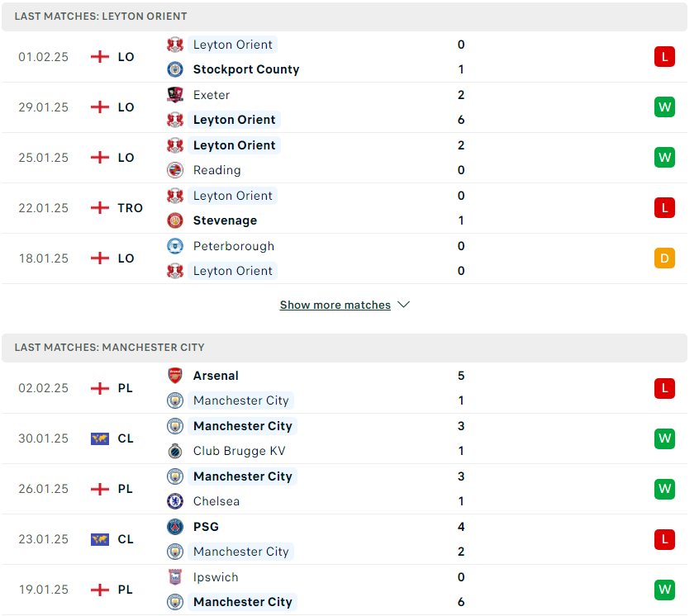This screenshot has height=616, width=699.
Task: Click the Club Brugge KV crest
Action: click(175, 451)
